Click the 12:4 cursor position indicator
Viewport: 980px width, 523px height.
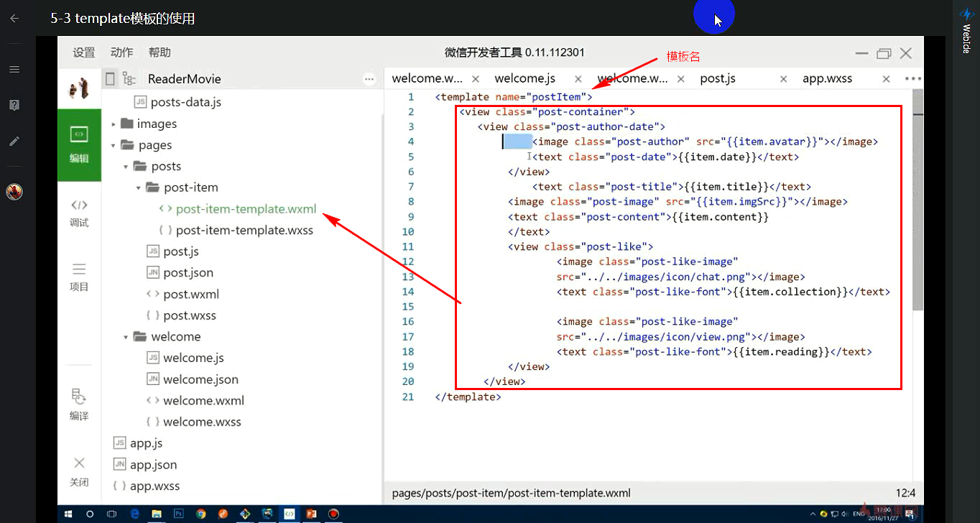(x=905, y=493)
